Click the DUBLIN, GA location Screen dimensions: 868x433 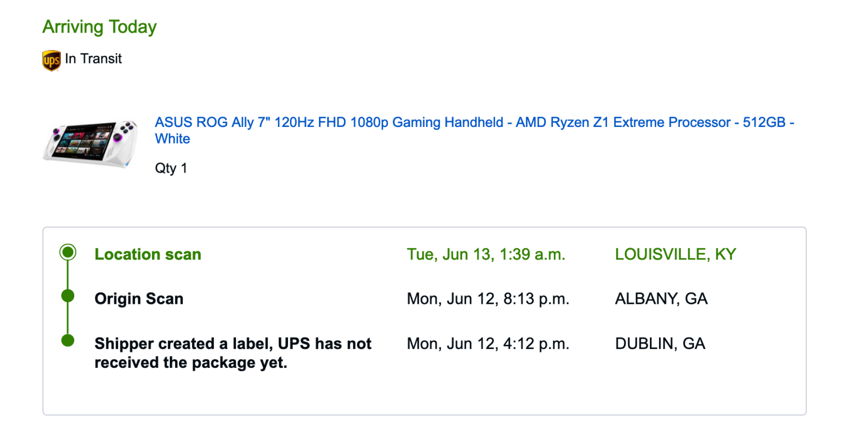point(660,343)
